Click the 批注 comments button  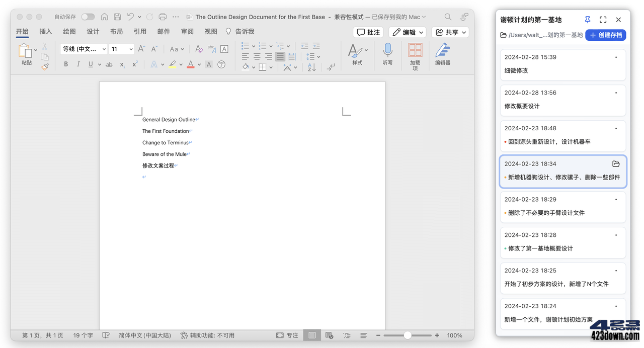pos(368,32)
